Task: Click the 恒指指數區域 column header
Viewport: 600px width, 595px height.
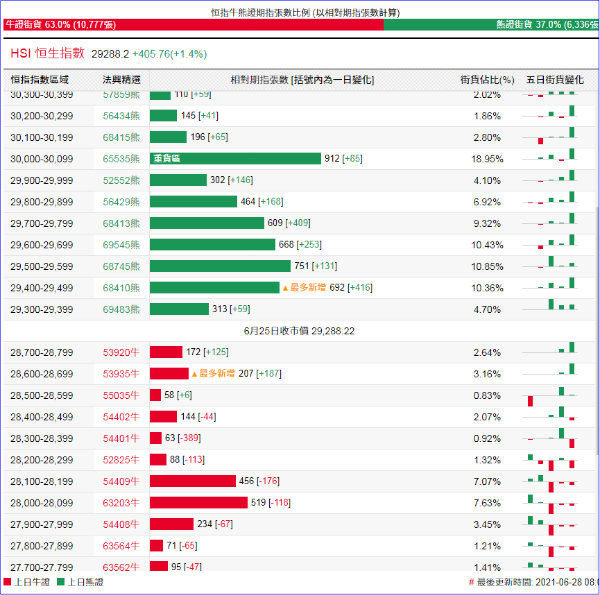Action: pyautogui.click(x=39, y=80)
